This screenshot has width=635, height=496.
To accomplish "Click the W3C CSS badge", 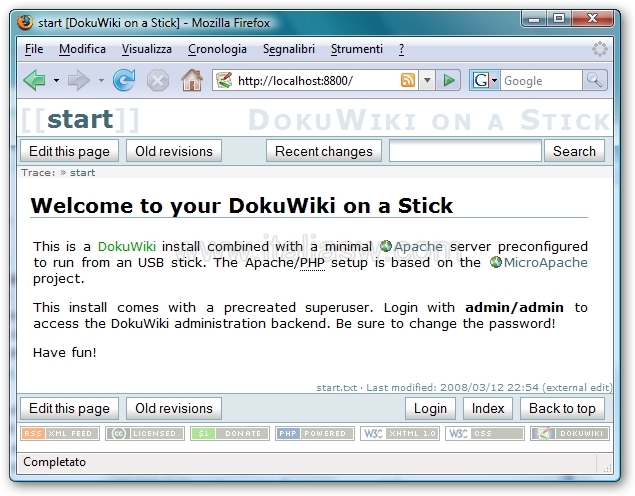I will click(485, 433).
